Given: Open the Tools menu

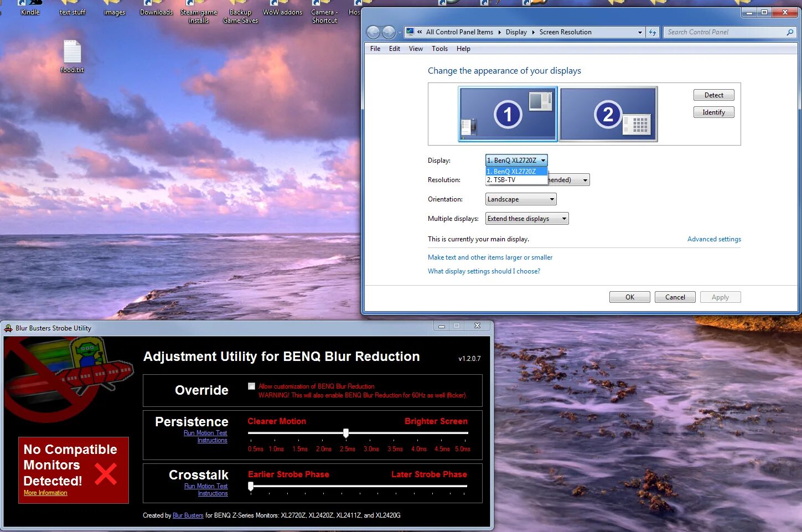Looking at the screenshot, I should pyautogui.click(x=440, y=49).
